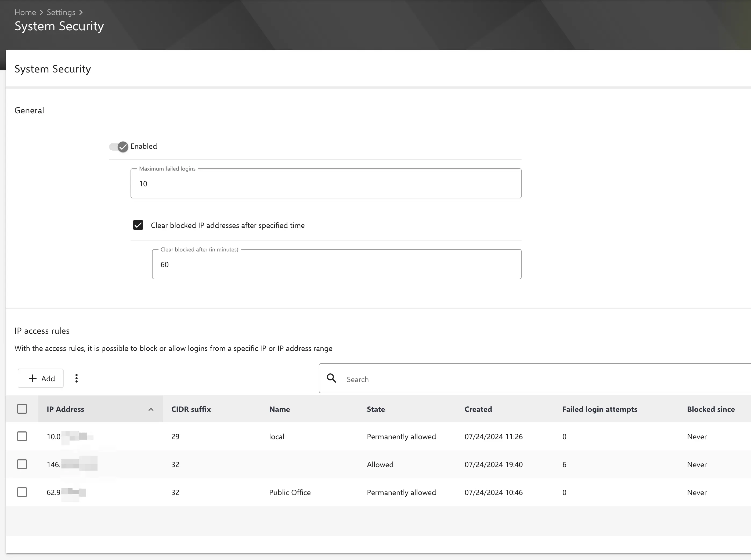Select the checkbox for the 146. row
Screen dimensions: 751x560
coord(22,464)
